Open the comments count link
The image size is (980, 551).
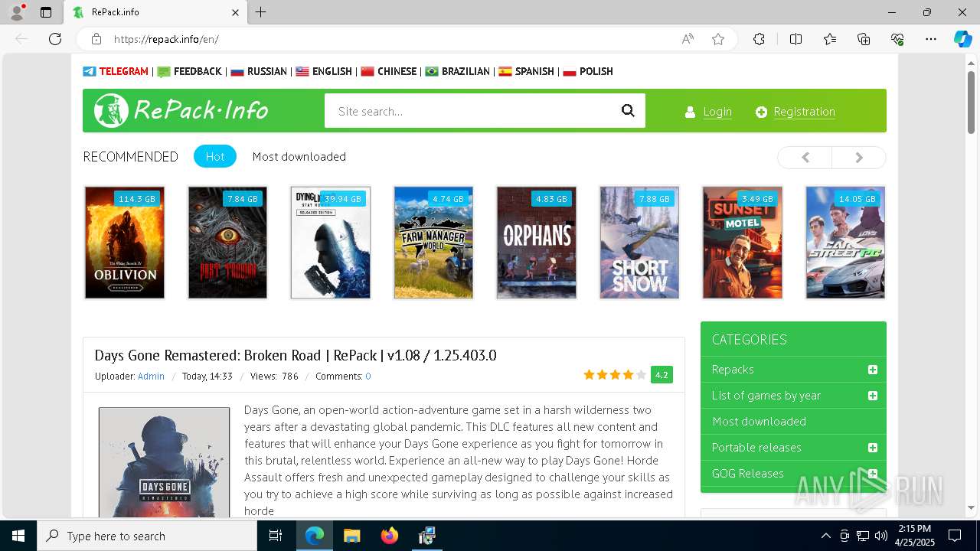click(368, 376)
